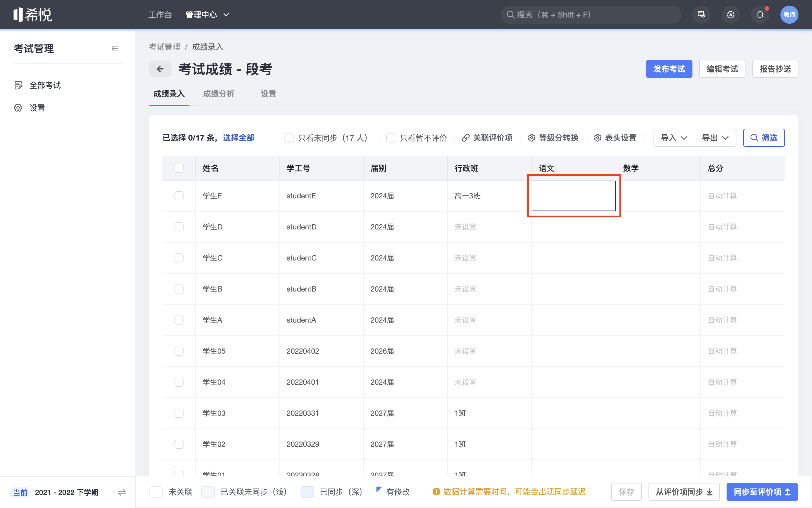Click the 设置 gear icon in sidebar

coord(18,108)
